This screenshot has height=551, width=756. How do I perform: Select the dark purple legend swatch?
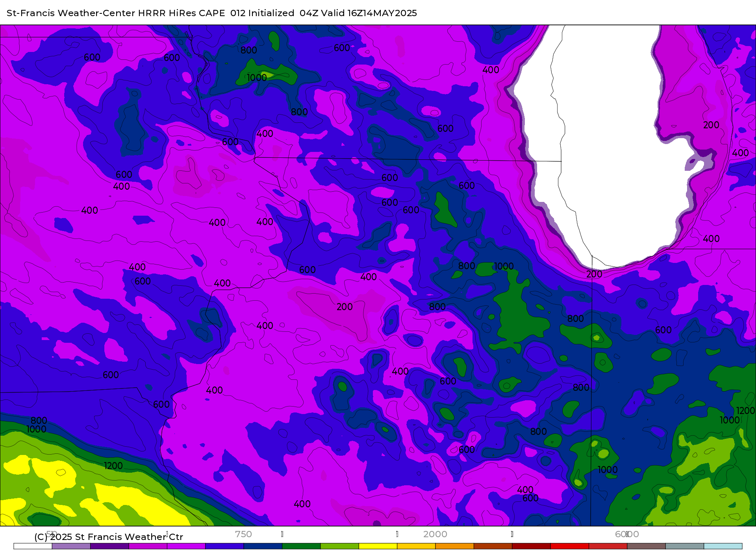(x=109, y=546)
